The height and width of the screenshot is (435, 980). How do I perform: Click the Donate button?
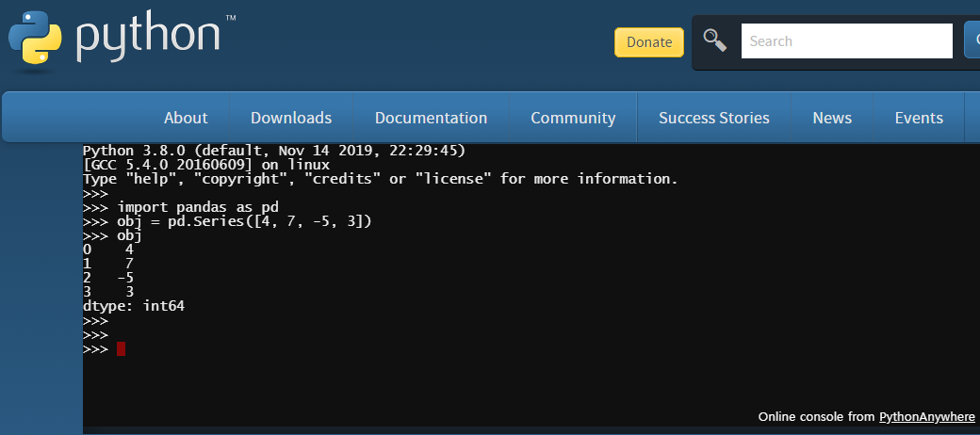coord(648,41)
